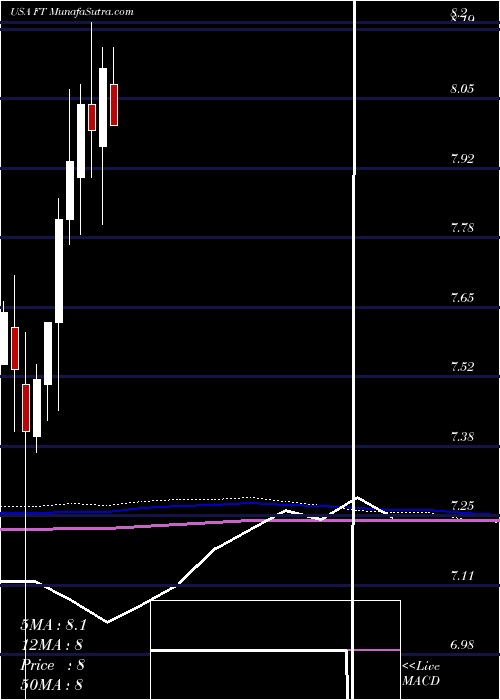The image size is (500, 700).
Task: Click the 7.92 price axis label
Action: [x=462, y=158]
